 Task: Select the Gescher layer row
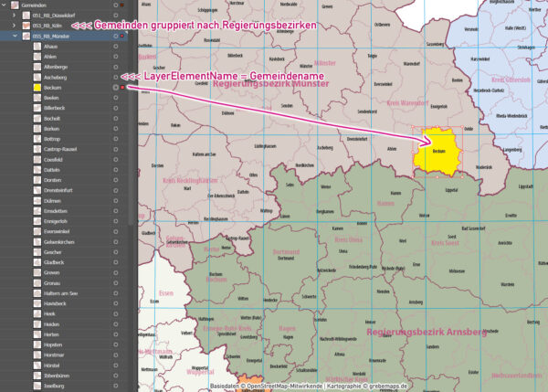[x=64, y=252]
